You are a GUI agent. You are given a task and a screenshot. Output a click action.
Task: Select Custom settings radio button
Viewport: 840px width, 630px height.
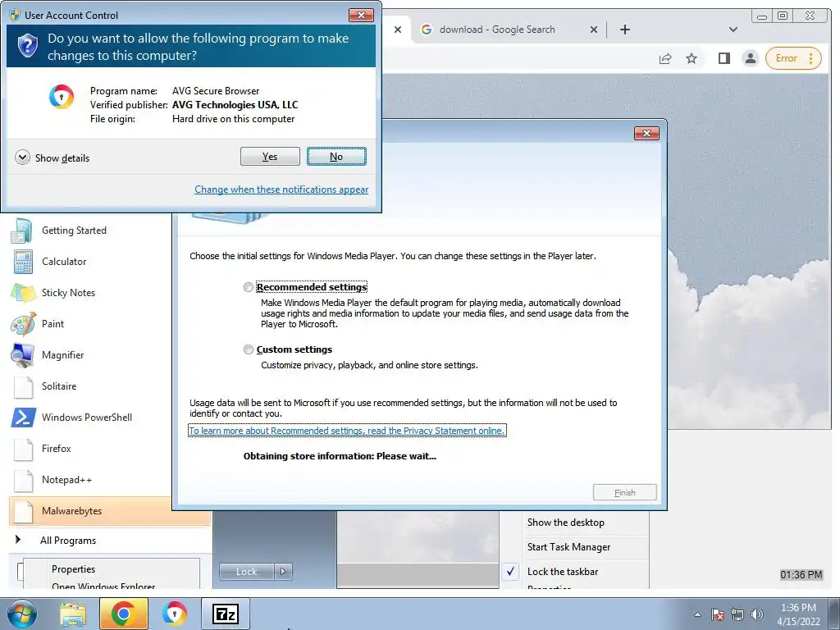coord(248,349)
